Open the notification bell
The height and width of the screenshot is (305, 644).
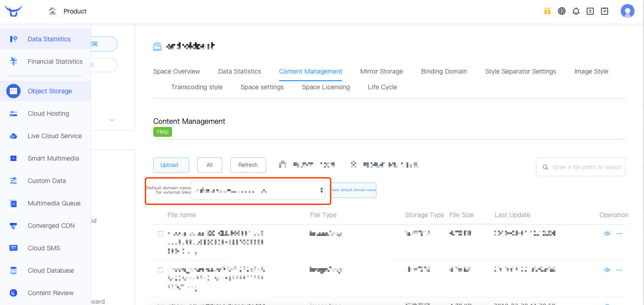click(x=576, y=11)
